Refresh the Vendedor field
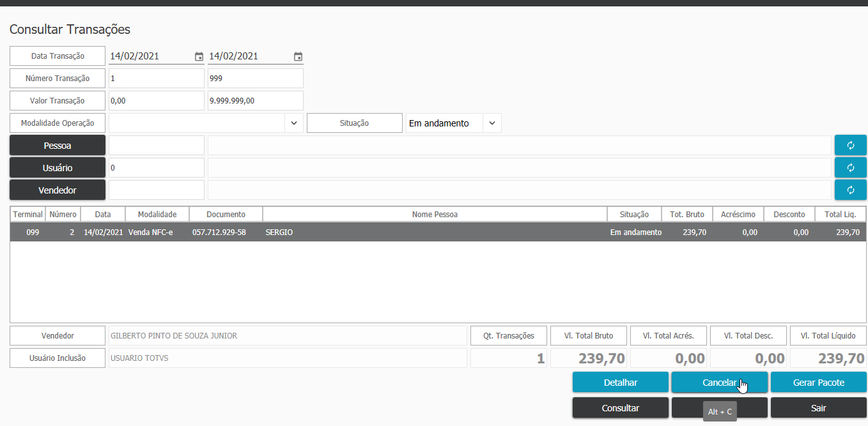Image resolution: width=868 pixels, height=426 pixels. click(850, 190)
